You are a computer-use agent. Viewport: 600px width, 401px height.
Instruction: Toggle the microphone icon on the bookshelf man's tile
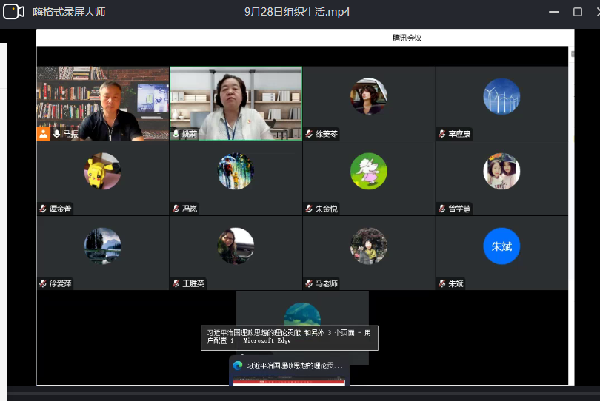[x=56, y=133]
